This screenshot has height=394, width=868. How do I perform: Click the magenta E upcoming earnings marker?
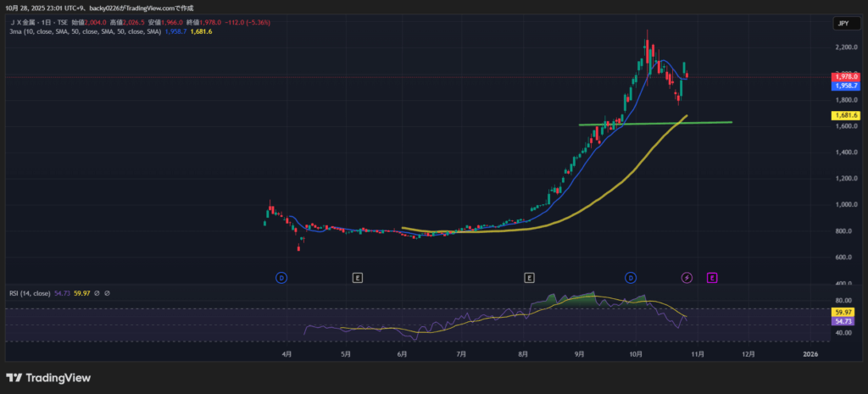click(712, 277)
